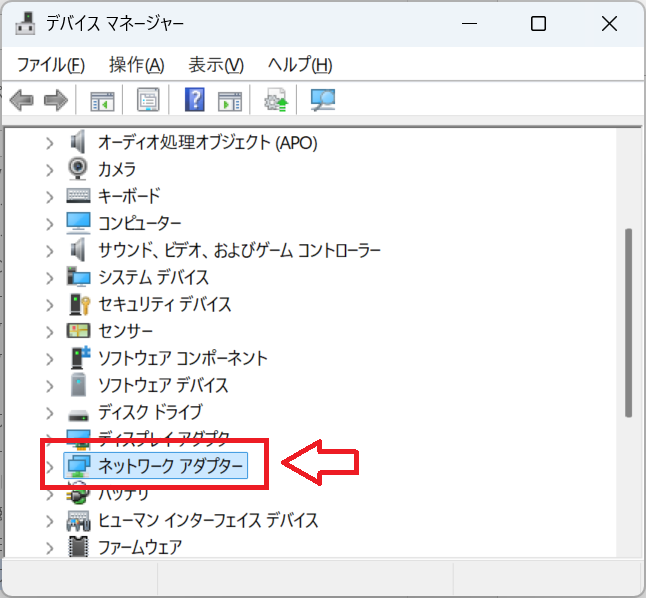Toggle the show/hide console tree icon
The width and height of the screenshot is (646, 598).
tap(102, 101)
